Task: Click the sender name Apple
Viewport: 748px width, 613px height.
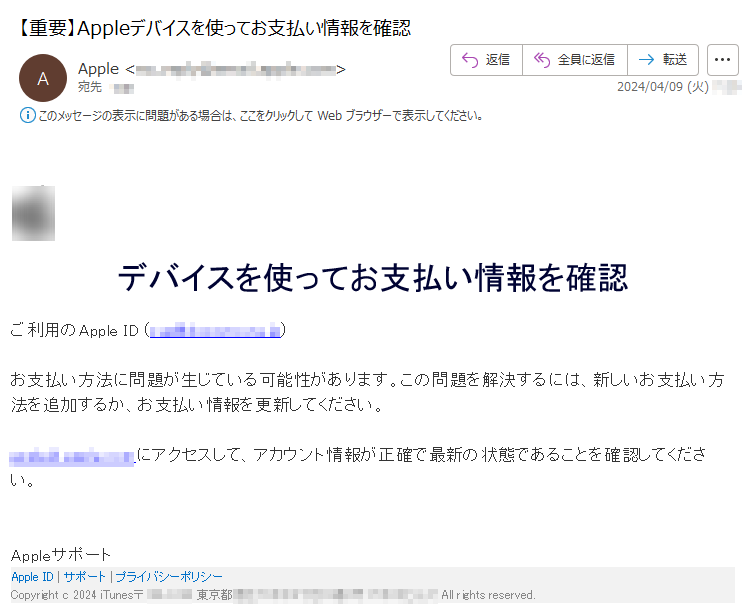Action: click(98, 69)
